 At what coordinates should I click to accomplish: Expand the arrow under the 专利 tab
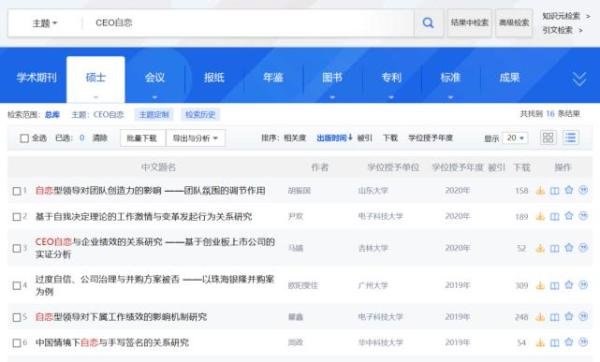pyautogui.click(x=391, y=98)
